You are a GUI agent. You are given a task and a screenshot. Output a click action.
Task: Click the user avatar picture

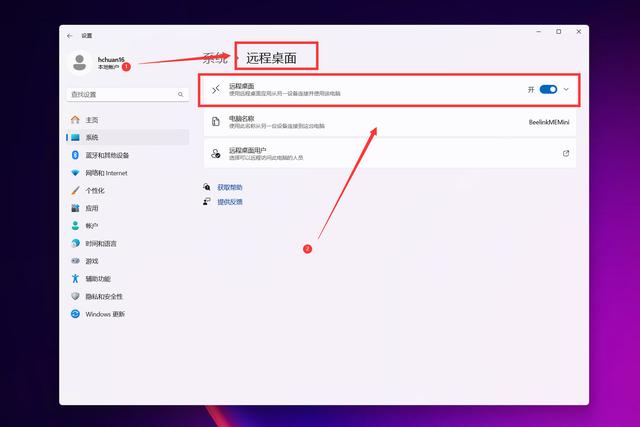click(x=80, y=63)
